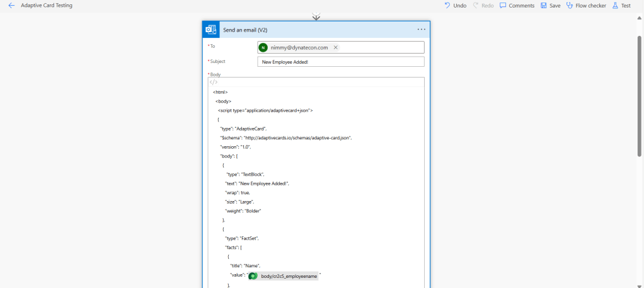The image size is (644, 288).
Task: Run the Flow checker
Action: pyautogui.click(x=586, y=5)
